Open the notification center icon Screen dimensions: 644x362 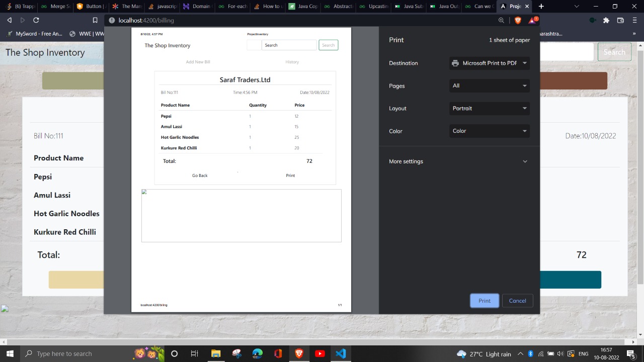click(x=630, y=353)
